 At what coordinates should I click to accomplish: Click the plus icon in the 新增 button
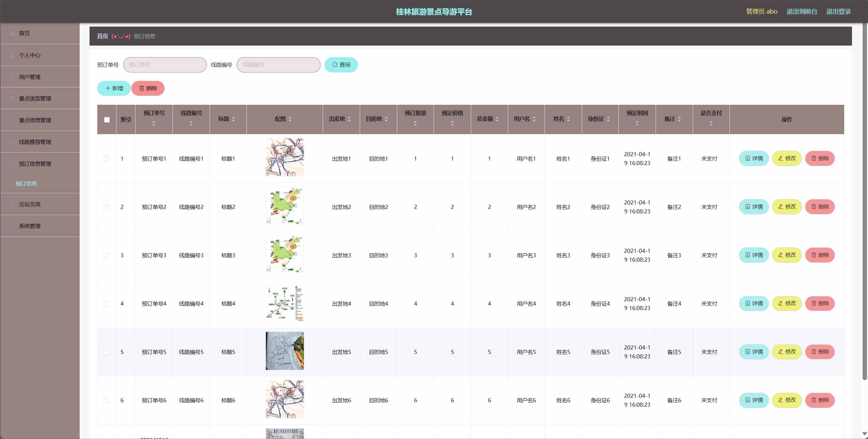pyautogui.click(x=108, y=88)
